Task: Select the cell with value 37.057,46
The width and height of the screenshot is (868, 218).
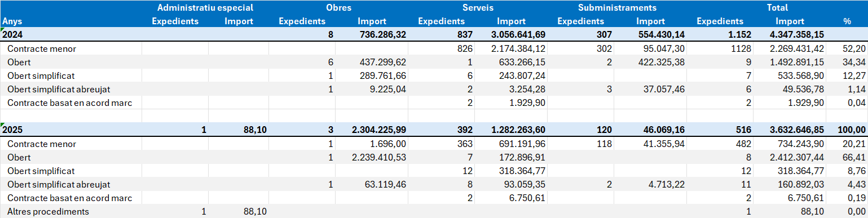Action: 664,89
